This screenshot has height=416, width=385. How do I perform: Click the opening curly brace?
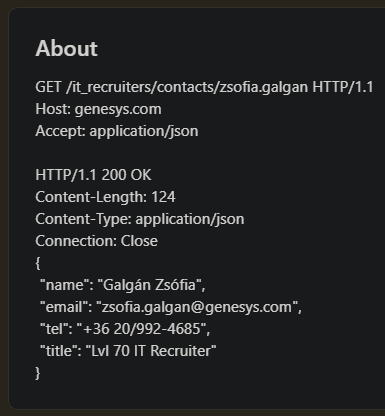tap(38, 263)
